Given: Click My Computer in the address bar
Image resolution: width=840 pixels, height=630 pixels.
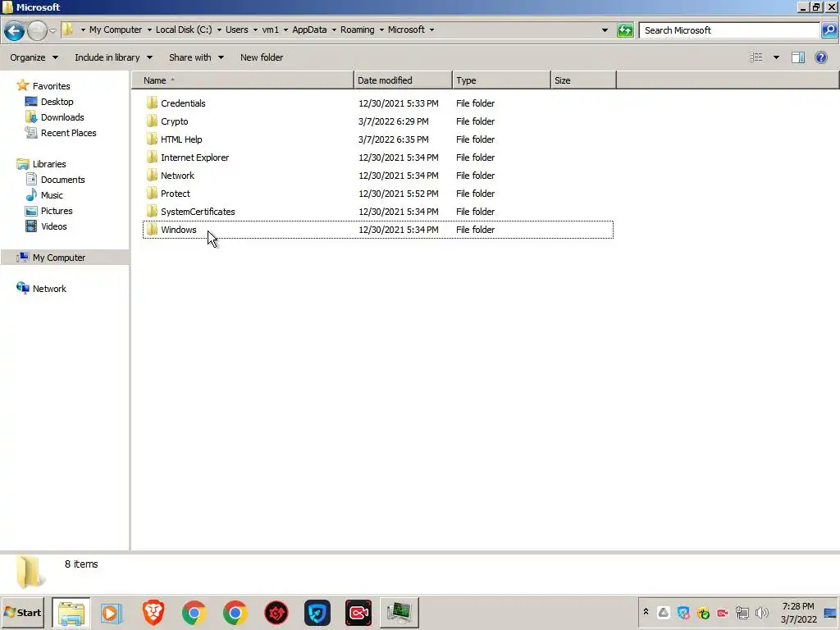Looking at the screenshot, I should 115,30.
